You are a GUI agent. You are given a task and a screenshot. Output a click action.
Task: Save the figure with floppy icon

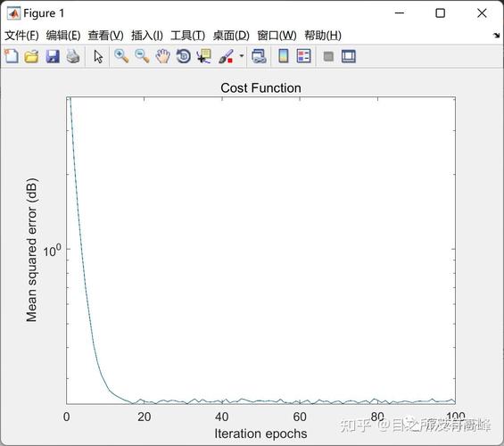click(53, 56)
